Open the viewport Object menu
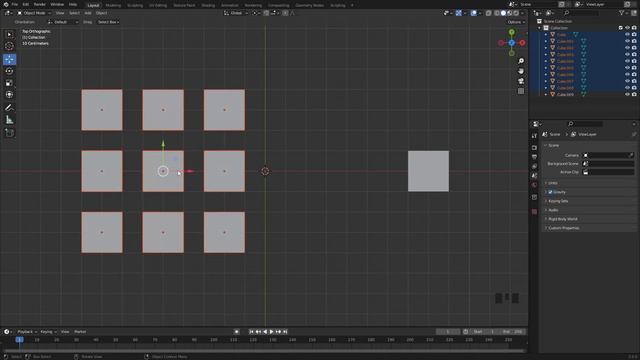Screen dimensions: 640x360 [101, 13]
